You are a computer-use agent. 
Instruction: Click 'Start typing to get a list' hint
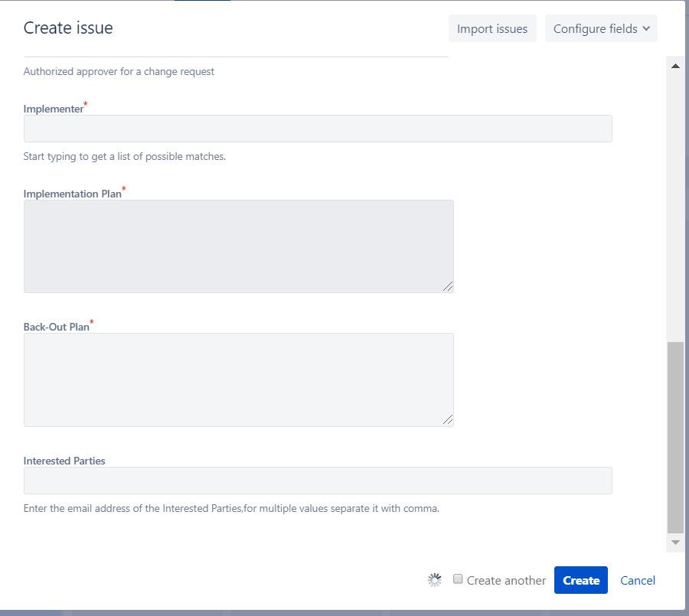[x=124, y=156]
